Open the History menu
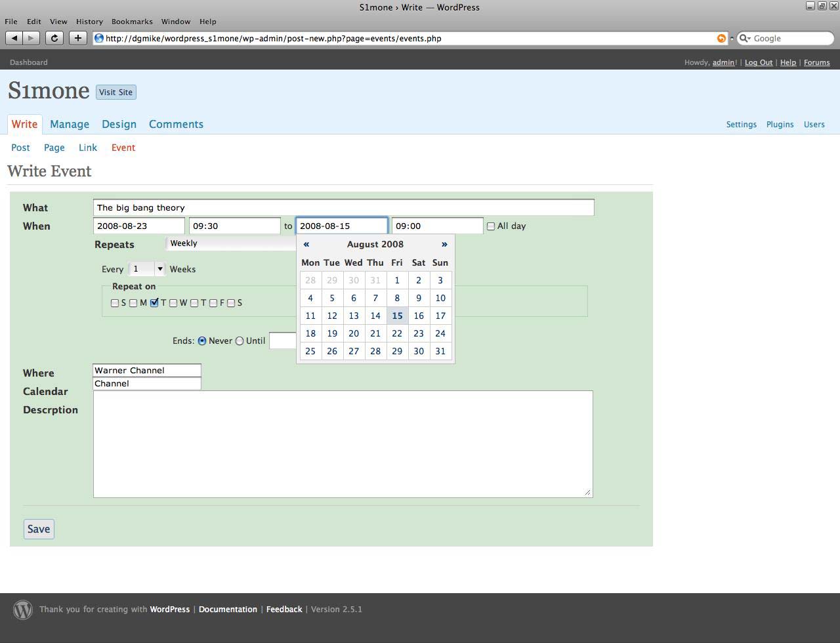840x643 pixels. click(89, 21)
